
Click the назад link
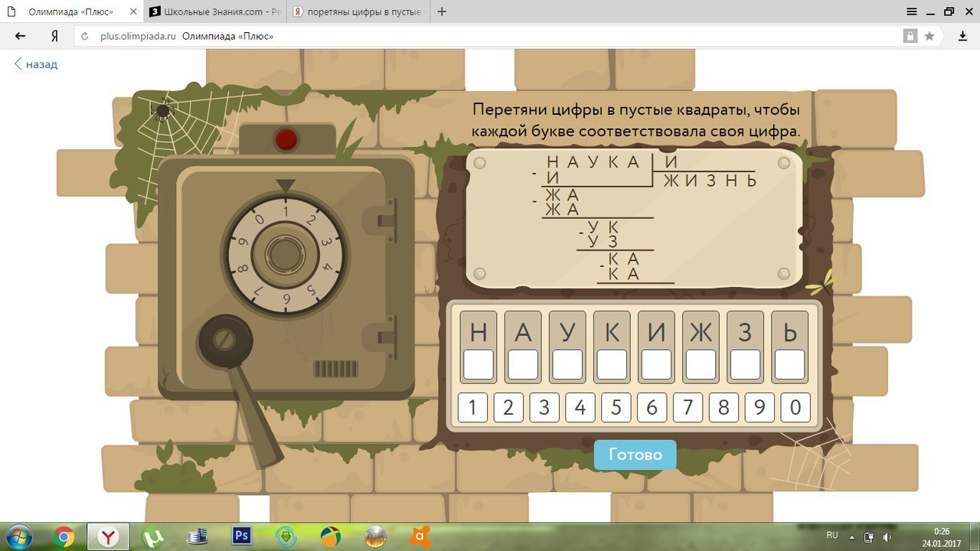(36, 64)
